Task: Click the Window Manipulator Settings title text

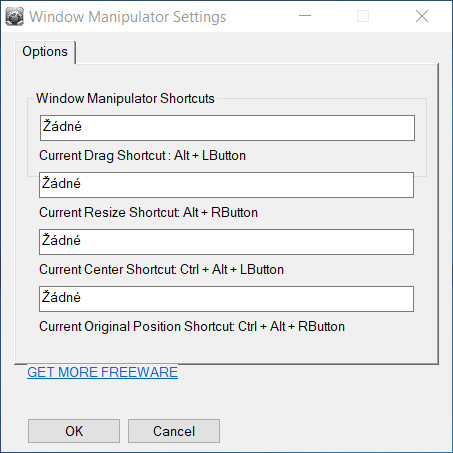Action: click(x=128, y=17)
